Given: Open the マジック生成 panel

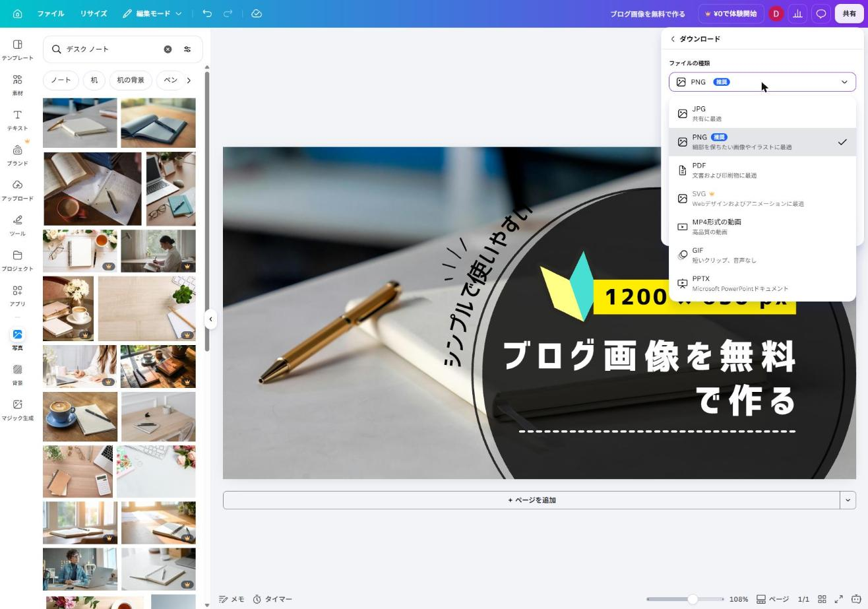Looking at the screenshot, I should tap(17, 409).
